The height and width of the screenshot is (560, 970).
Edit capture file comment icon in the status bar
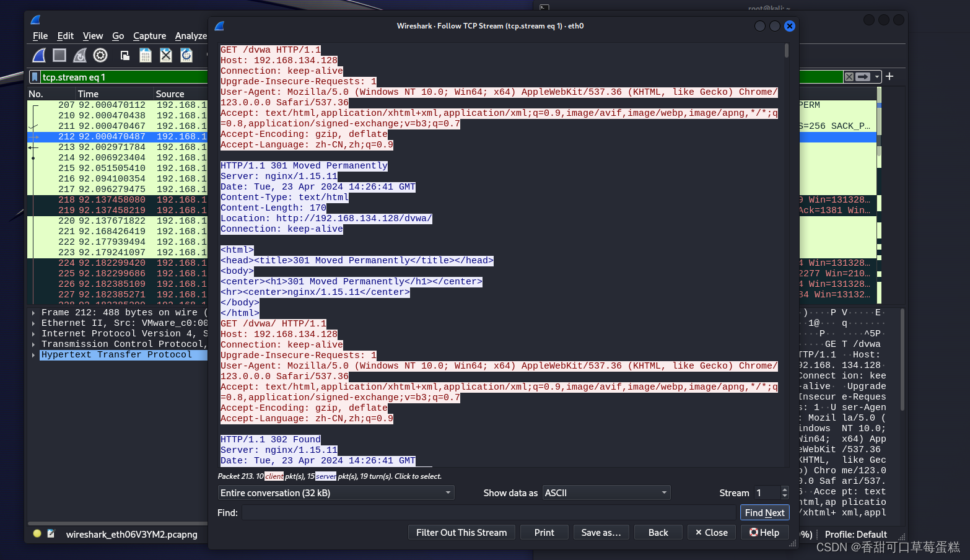click(51, 533)
